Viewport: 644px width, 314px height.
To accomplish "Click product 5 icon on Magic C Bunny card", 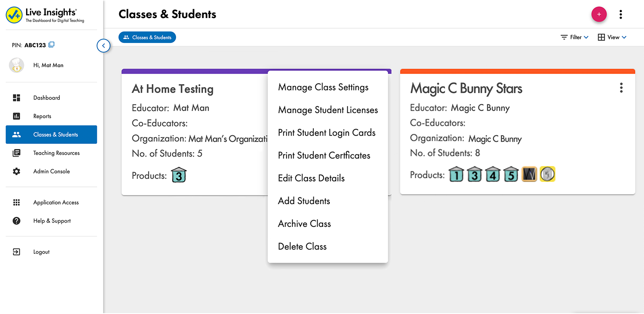I will pyautogui.click(x=511, y=174).
